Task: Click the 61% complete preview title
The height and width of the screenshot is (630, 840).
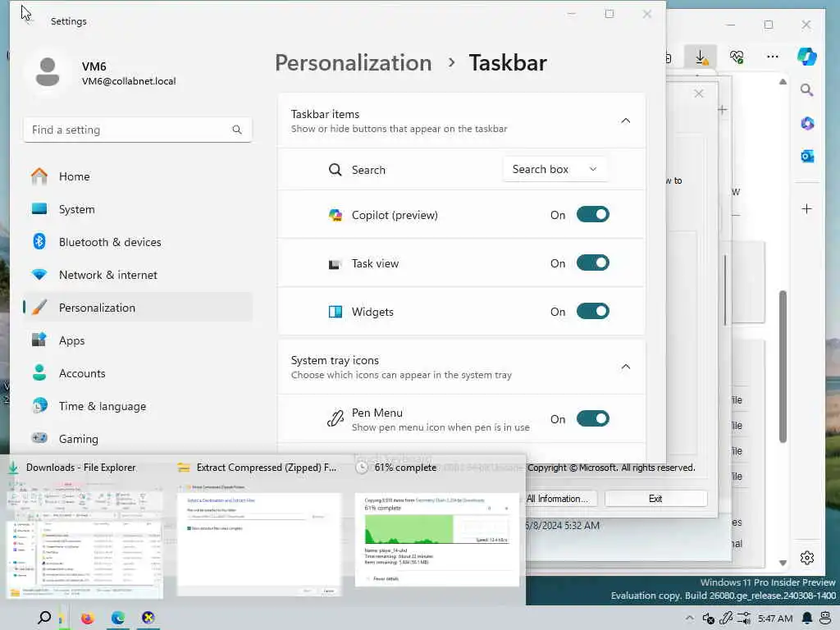Action: tap(405, 468)
